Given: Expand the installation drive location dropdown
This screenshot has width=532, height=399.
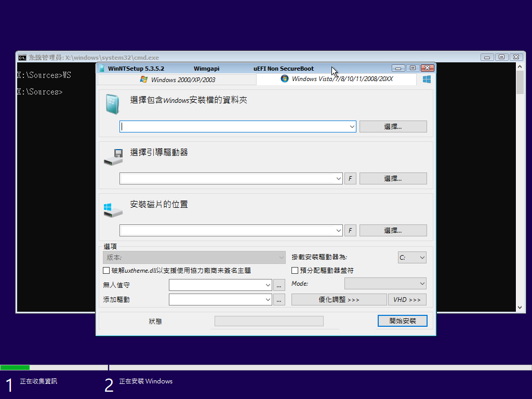Looking at the screenshot, I should tap(338, 230).
